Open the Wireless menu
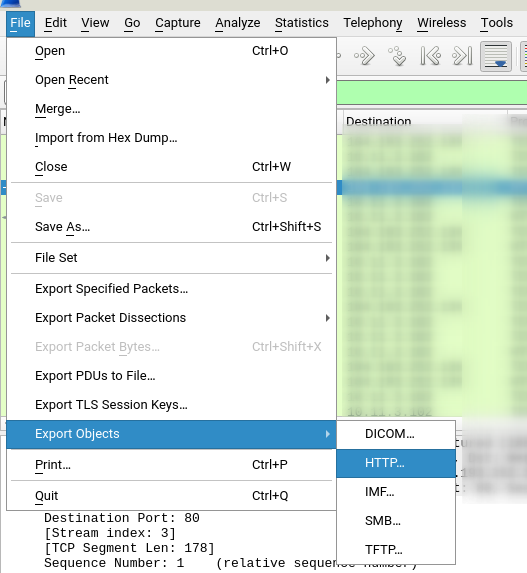This screenshot has width=527, height=573. pyautogui.click(x=441, y=23)
